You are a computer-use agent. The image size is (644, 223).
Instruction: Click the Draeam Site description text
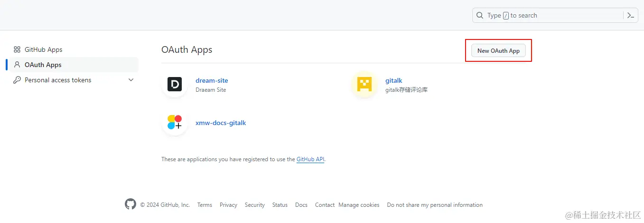point(211,89)
